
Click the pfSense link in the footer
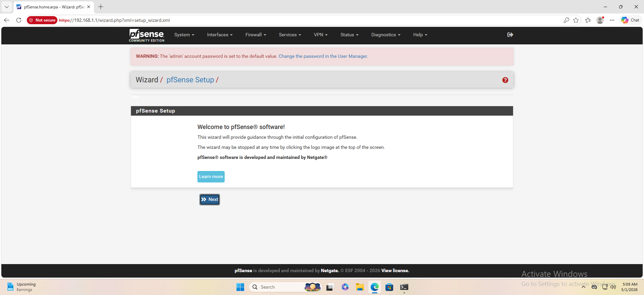(243, 271)
